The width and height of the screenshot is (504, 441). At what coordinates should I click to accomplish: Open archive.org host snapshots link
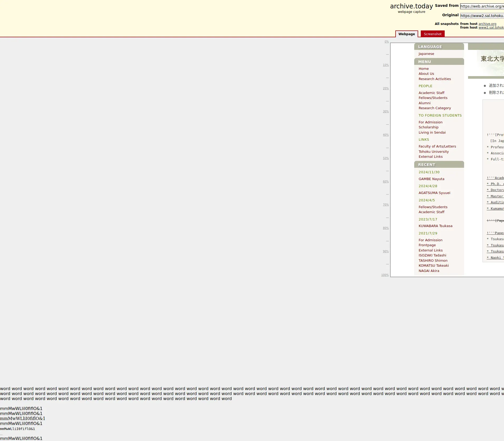[487, 24]
